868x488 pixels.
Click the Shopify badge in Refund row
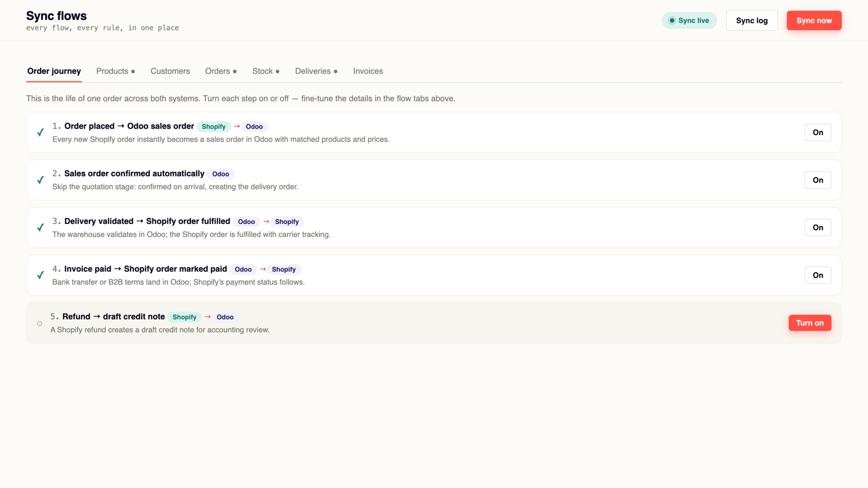184,317
